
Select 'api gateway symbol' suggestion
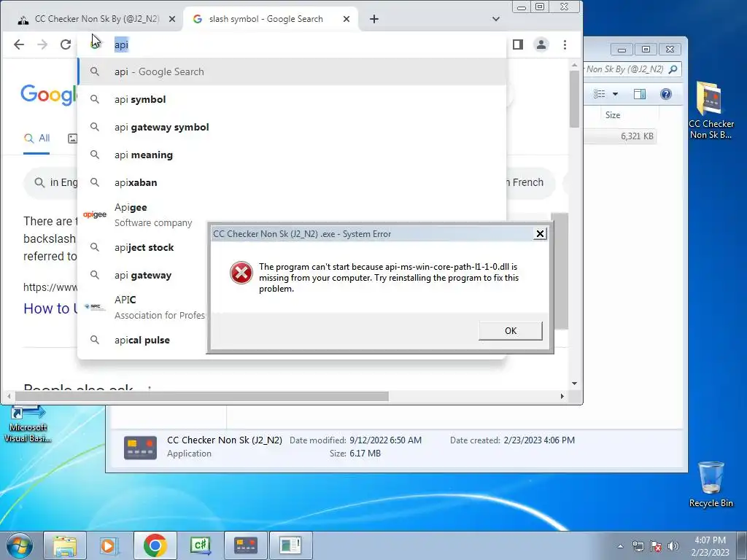tap(292, 127)
